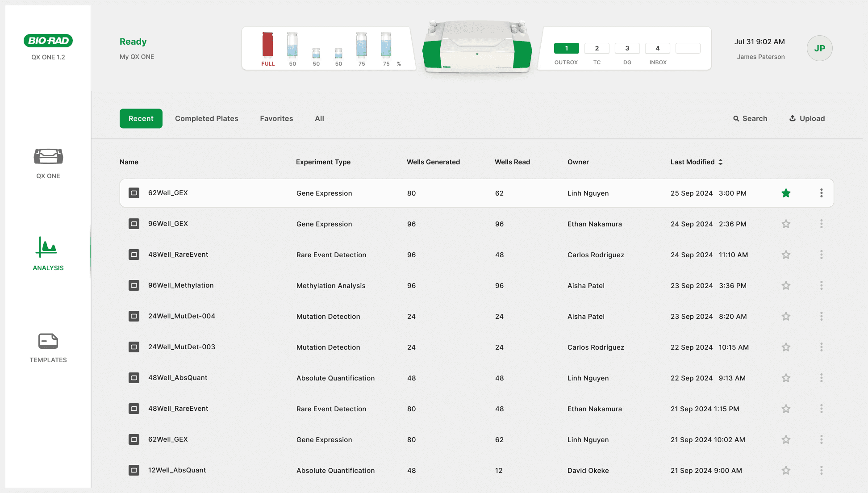Click the red FULL waste bottle icon
Screen dimensions: 868x493
(x=267, y=45)
